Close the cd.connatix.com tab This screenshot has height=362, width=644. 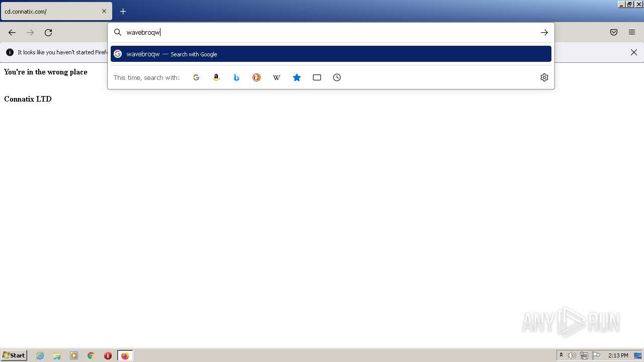coord(104,11)
